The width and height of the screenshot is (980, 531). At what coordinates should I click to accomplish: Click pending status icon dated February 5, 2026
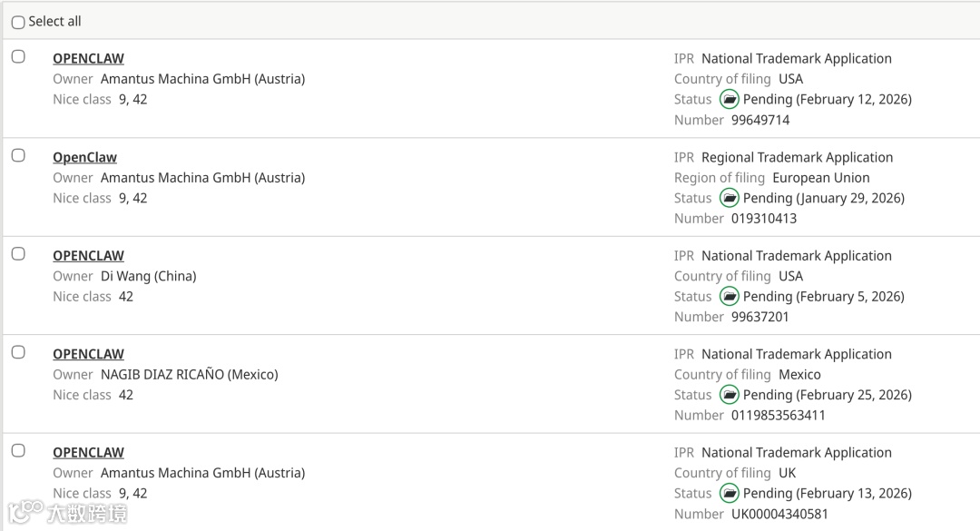[x=730, y=296]
